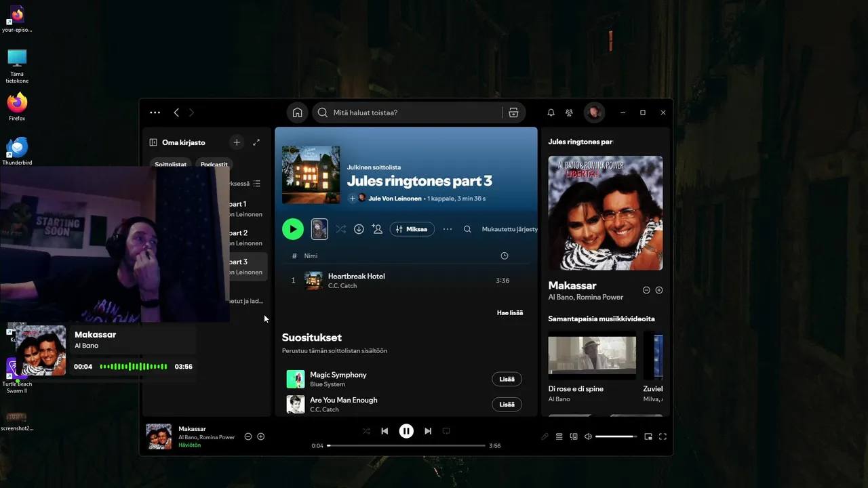The image size is (868, 488).
Task: Open the Makassar title in the right panel
Action: [572, 285]
